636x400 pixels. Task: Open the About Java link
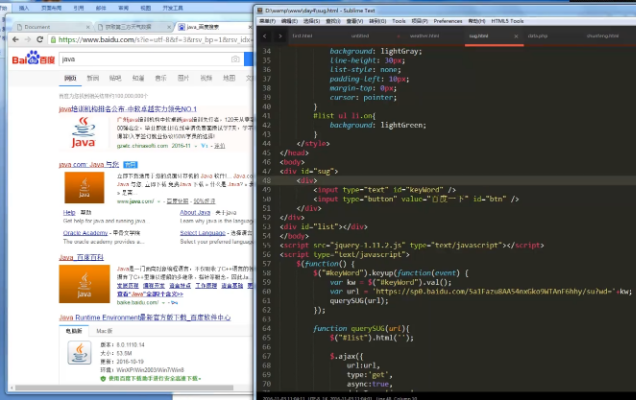194,213
